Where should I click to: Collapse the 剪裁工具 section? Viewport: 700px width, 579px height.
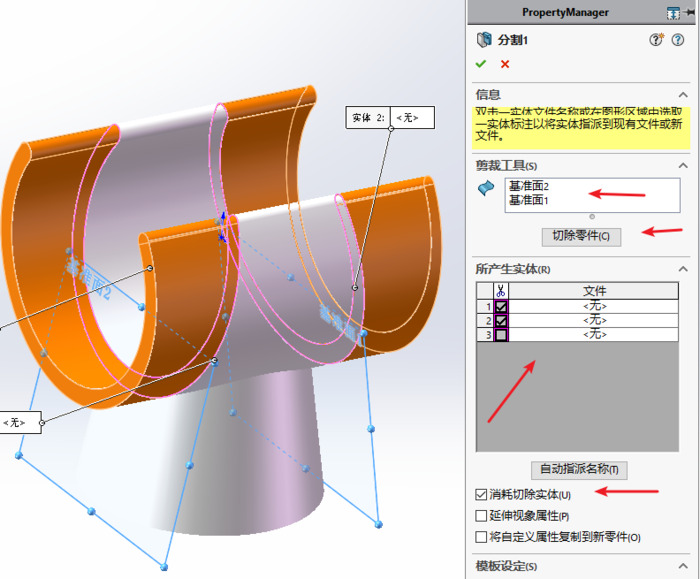click(x=684, y=164)
